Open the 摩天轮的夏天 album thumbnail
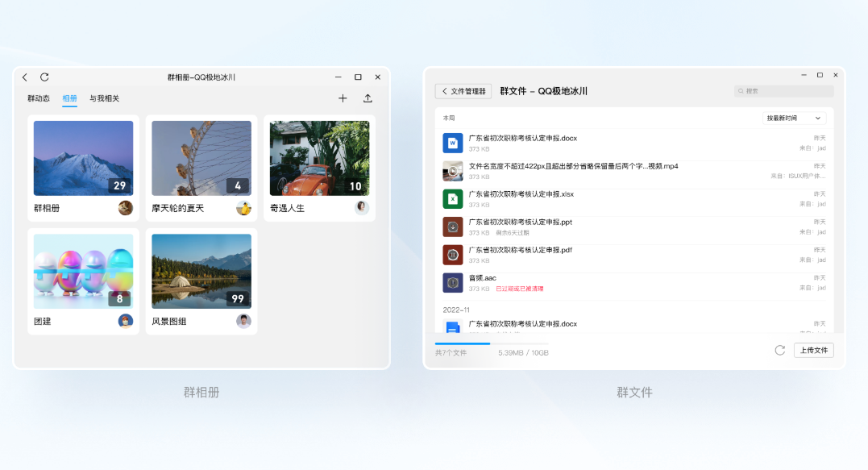 pos(201,158)
